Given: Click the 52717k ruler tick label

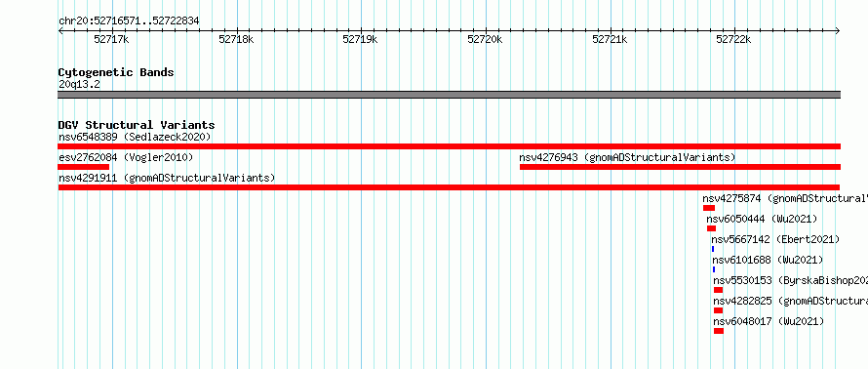Looking at the screenshot, I should click(x=111, y=39).
